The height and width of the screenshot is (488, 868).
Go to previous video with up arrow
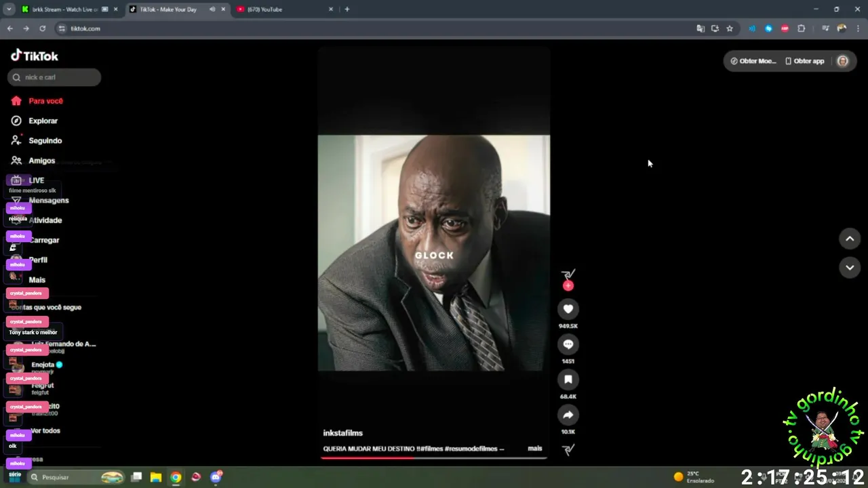pyautogui.click(x=850, y=239)
